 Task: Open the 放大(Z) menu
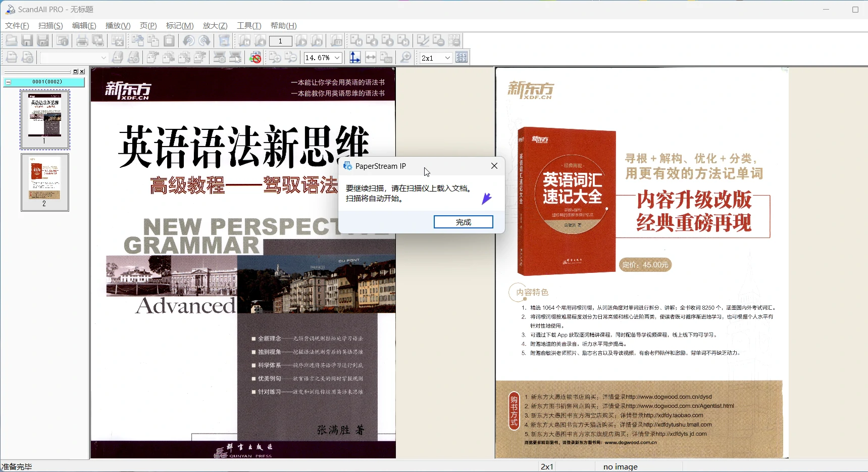click(x=215, y=26)
